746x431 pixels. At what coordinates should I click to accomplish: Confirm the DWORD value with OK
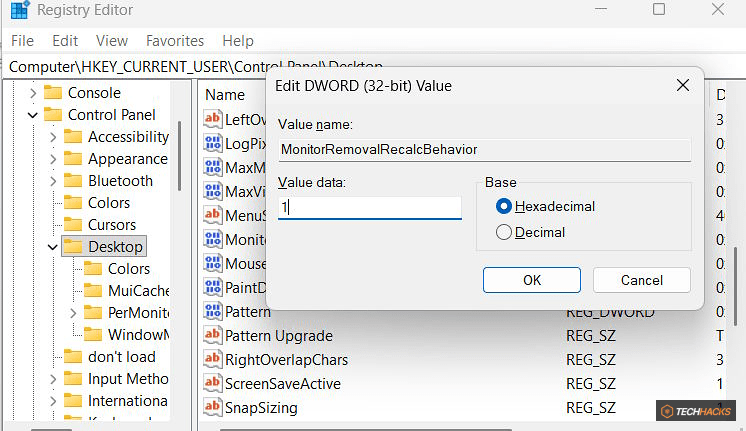532,280
